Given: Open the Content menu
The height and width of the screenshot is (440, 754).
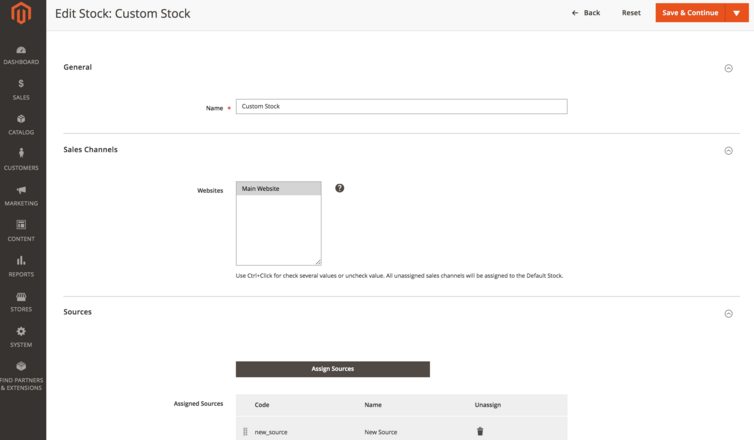Looking at the screenshot, I should pos(22,230).
